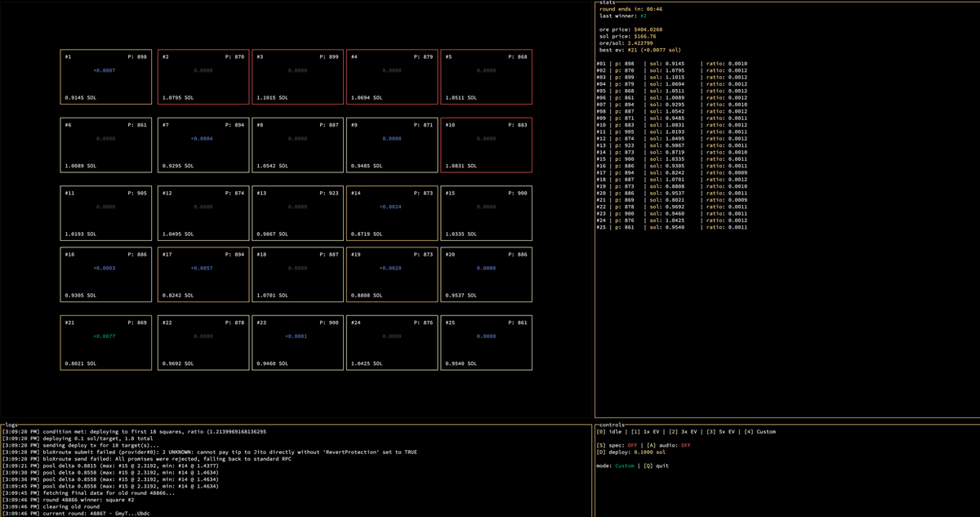Select grid square #20
Image resolution: width=980 pixels, height=517 pixels.
487,274
